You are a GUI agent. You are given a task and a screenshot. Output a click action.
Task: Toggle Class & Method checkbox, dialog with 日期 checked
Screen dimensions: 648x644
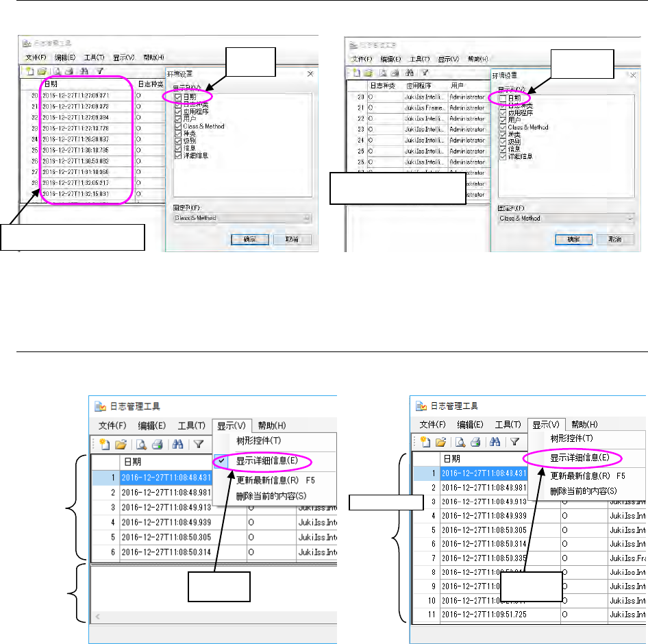[178, 127]
